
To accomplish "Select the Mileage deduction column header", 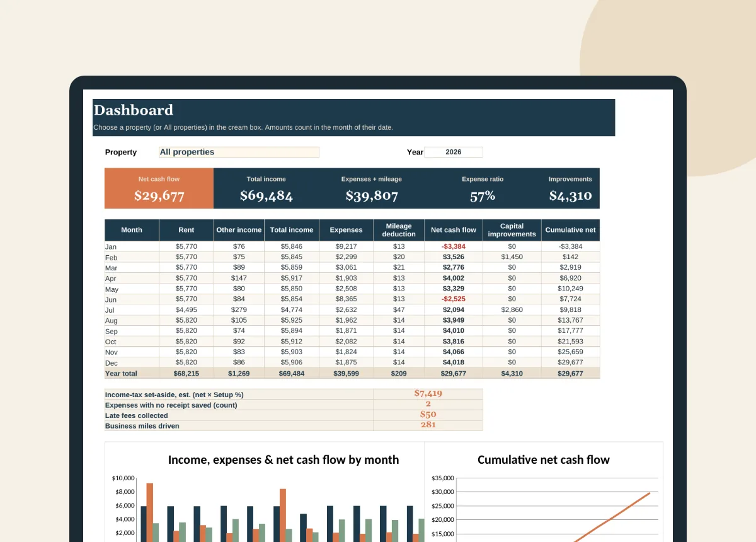I will pos(399,230).
